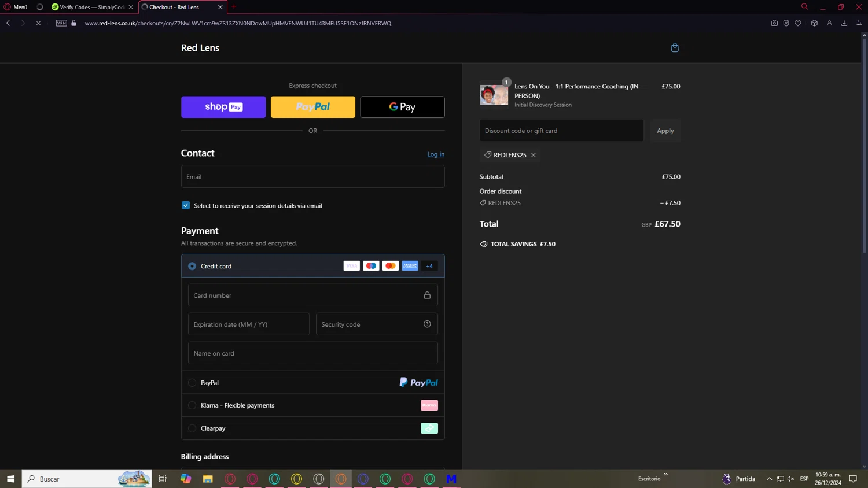Remove the REDLENS25 discount code tag
This screenshot has width=868, height=488.
(x=534, y=155)
